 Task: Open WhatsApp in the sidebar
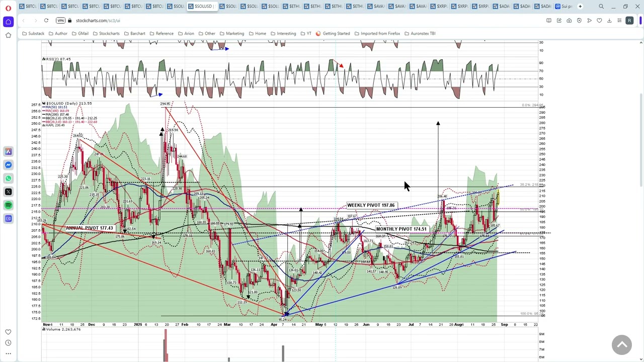tap(8, 178)
